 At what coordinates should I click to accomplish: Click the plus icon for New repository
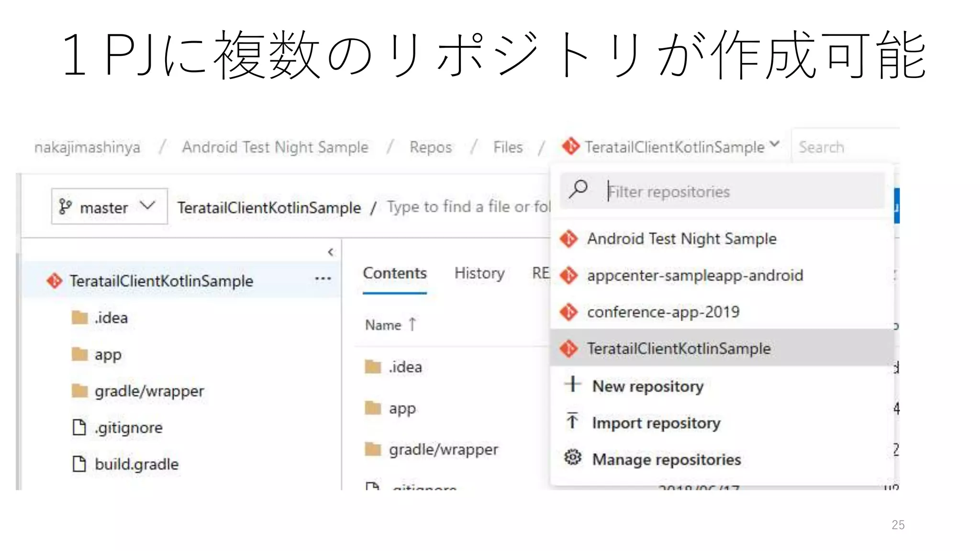(572, 384)
